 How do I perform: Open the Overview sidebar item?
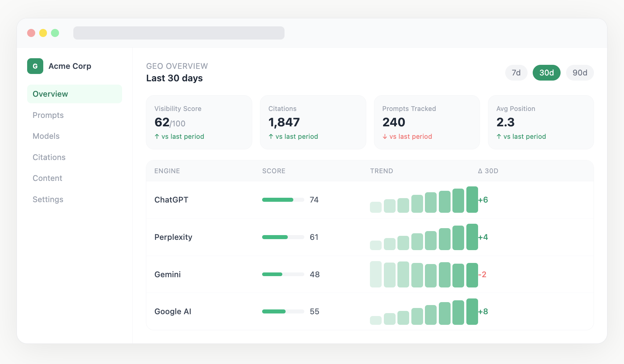[74, 94]
